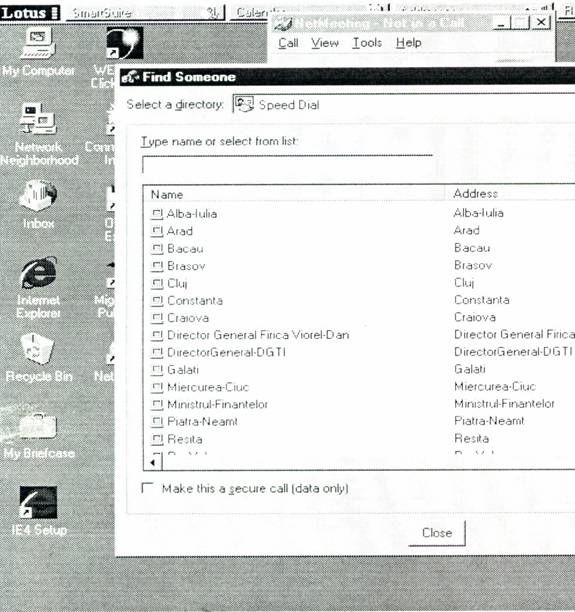
Task: Open the My Computer desktop icon
Action: coord(37,44)
